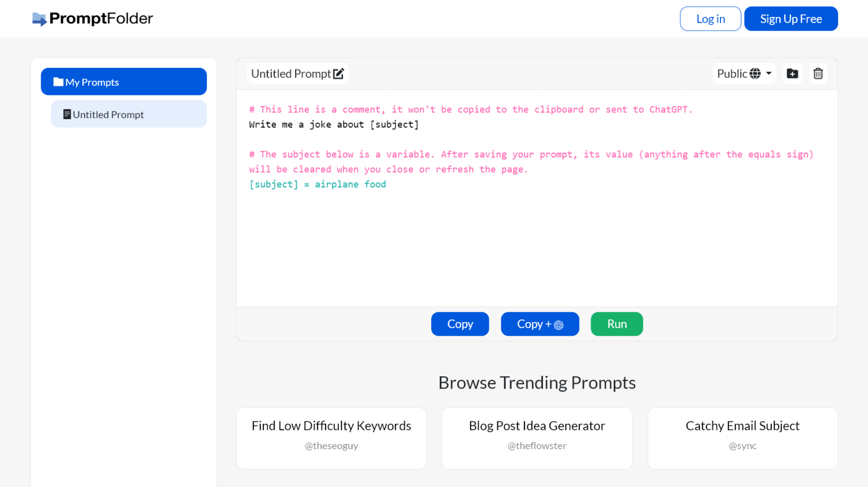Run the prompt with the Run button
This screenshot has width=868, height=487.
(617, 324)
